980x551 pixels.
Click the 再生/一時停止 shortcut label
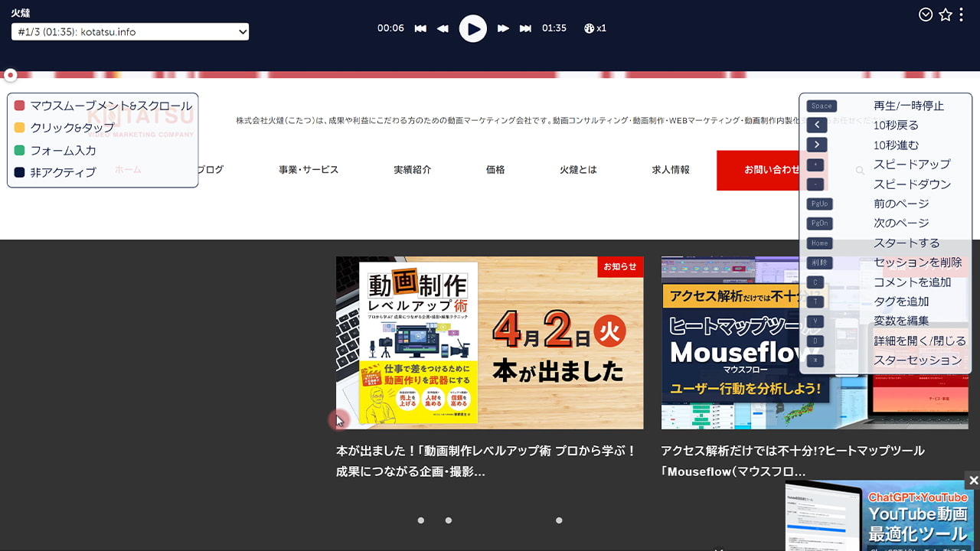[x=909, y=106]
